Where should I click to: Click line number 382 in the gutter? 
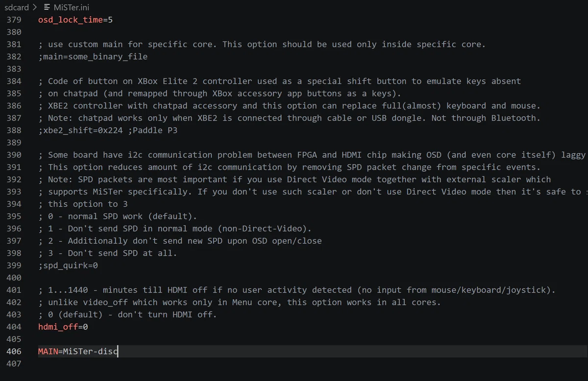point(14,57)
